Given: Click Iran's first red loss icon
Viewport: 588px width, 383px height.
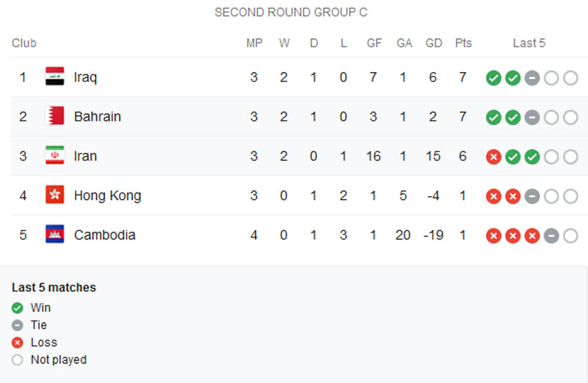Looking at the screenshot, I should tap(493, 157).
